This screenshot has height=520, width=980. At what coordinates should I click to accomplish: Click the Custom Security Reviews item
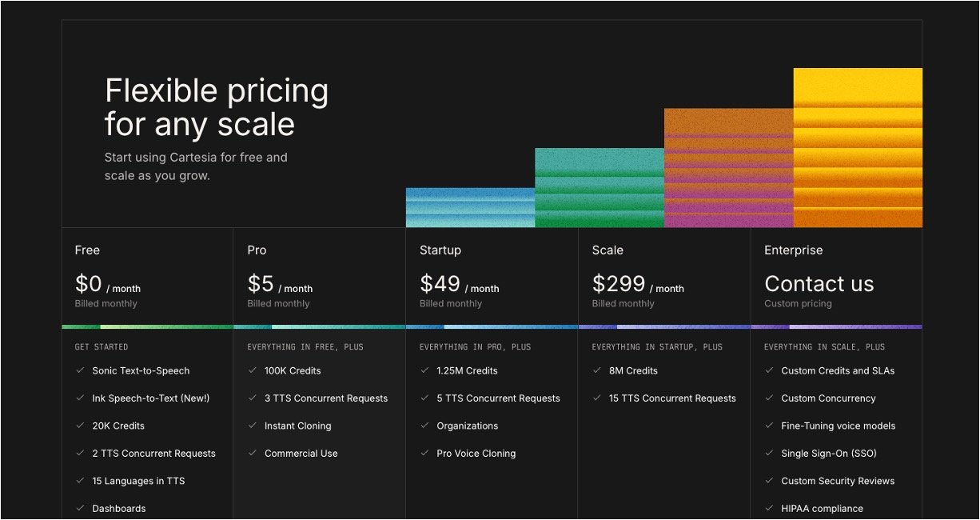(x=837, y=481)
